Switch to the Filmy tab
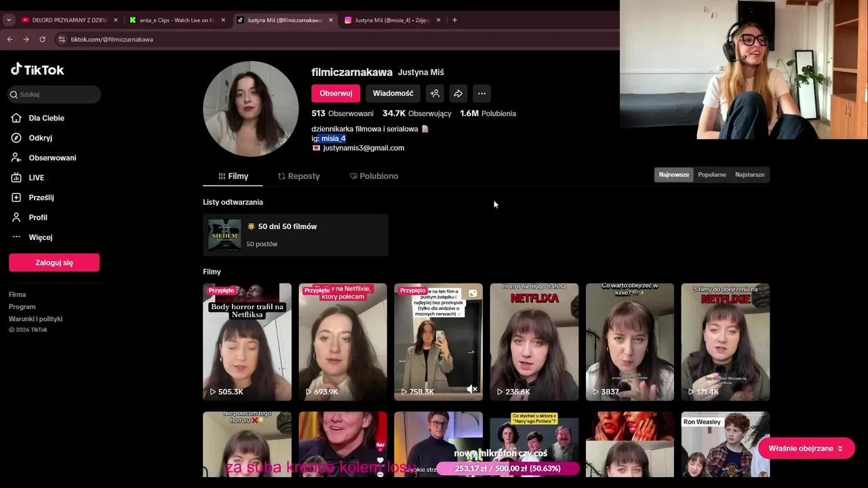Viewport: 868px width, 488px height. (x=233, y=176)
